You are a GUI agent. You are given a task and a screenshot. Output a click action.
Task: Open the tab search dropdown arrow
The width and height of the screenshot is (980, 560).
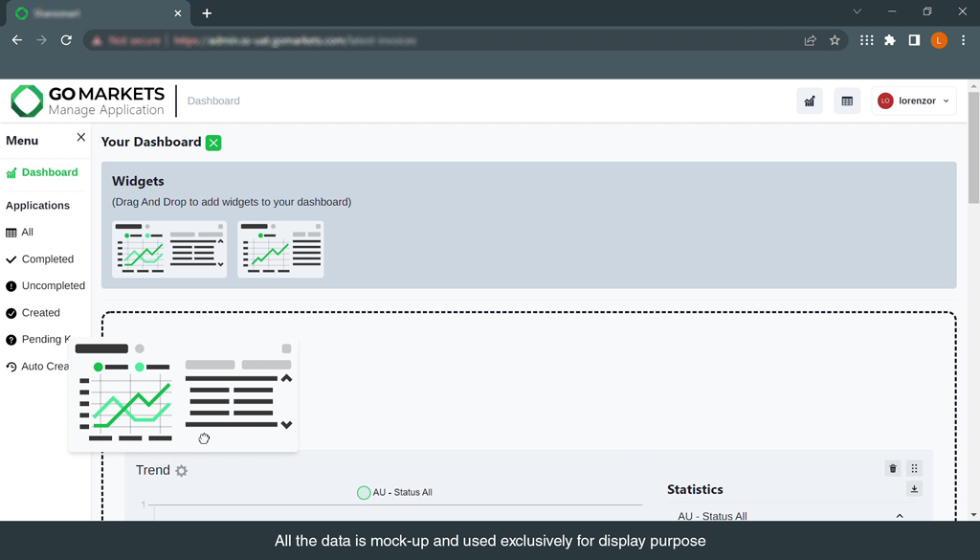click(x=857, y=11)
